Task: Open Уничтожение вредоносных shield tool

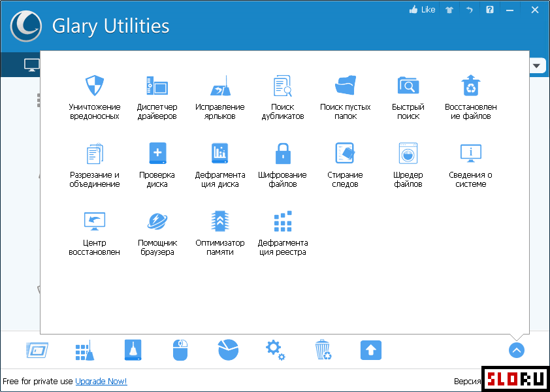Action: [94, 97]
